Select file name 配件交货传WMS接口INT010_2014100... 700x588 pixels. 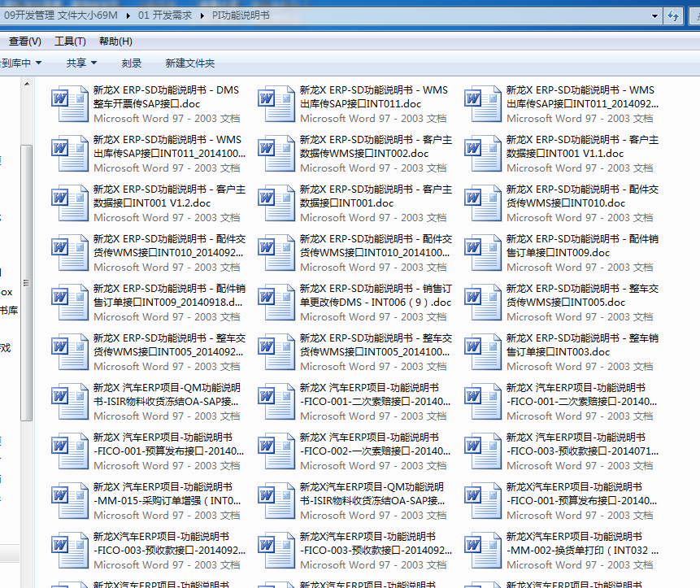coord(376,246)
